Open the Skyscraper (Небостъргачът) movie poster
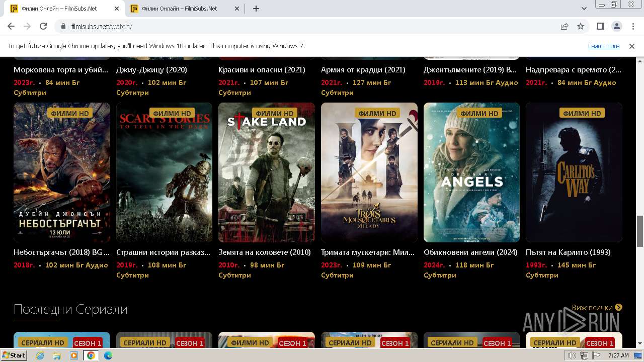The image size is (644, 362). 62,172
